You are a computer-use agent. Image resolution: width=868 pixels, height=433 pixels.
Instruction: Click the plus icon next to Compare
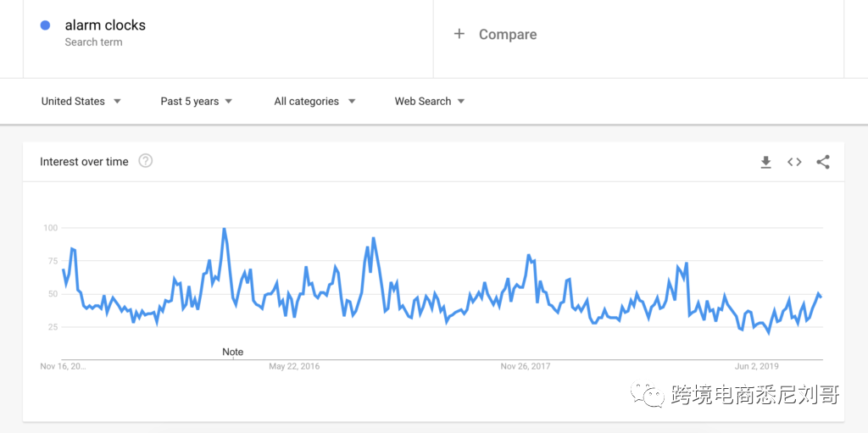(459, 34)
